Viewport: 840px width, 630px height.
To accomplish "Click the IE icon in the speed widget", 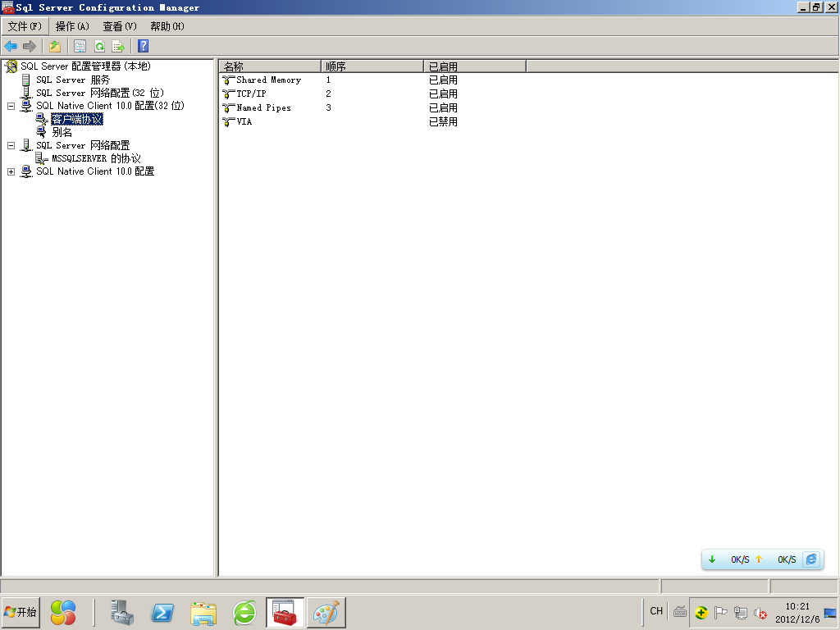I will coord(811,559).
